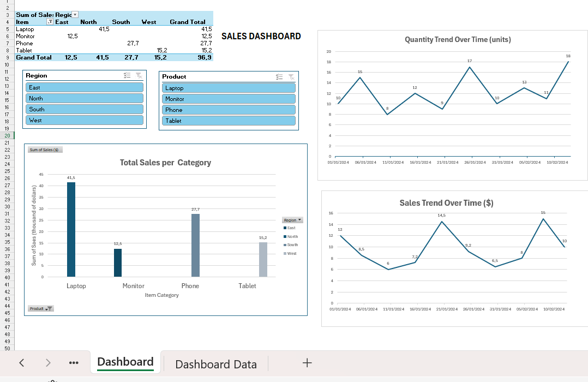The height and width of the screenshot is (382, 588).
Task: Open the all-sheets list via the ellipsis
Action: 74,363
